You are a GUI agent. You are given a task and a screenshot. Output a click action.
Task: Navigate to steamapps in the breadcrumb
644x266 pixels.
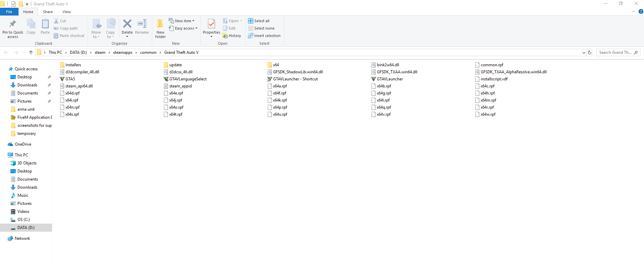(x=123, y=52)
